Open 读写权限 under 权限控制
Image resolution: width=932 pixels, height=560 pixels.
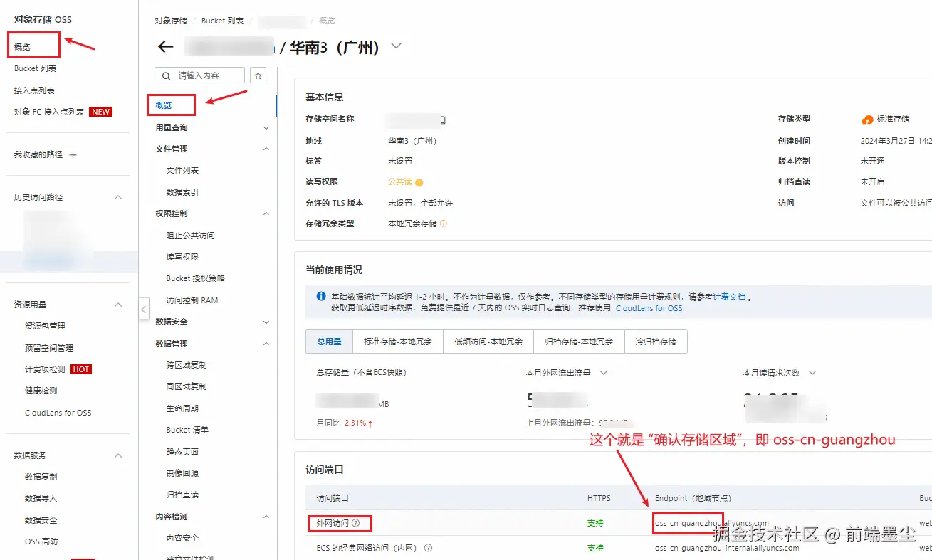[182, 257]
